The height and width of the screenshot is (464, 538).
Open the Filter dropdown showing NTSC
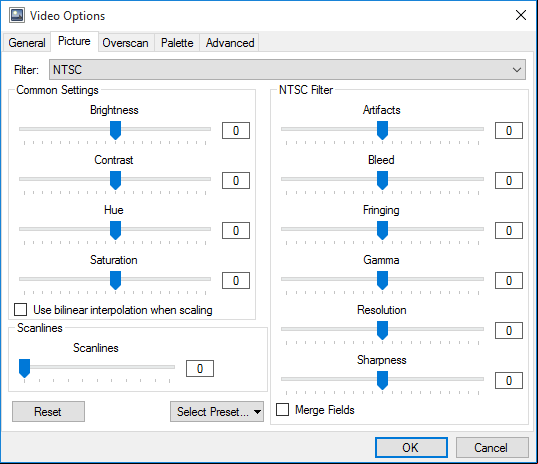pos(287,70)
